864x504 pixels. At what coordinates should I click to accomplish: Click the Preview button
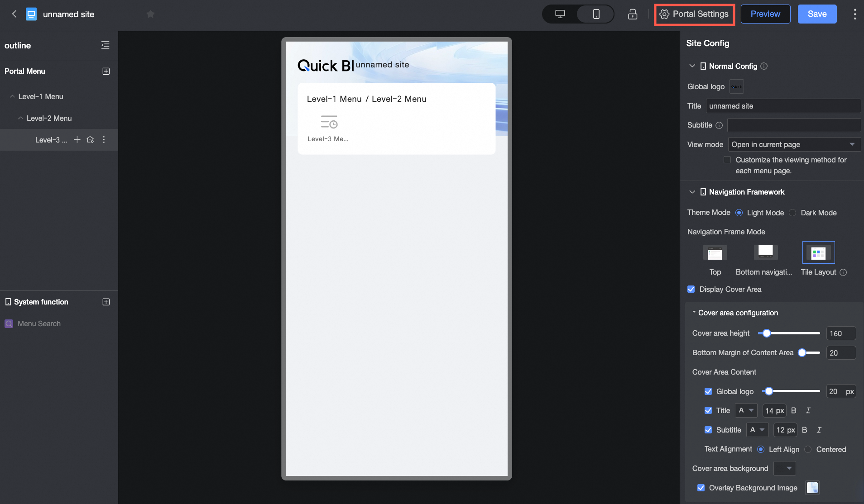[765, 14]
